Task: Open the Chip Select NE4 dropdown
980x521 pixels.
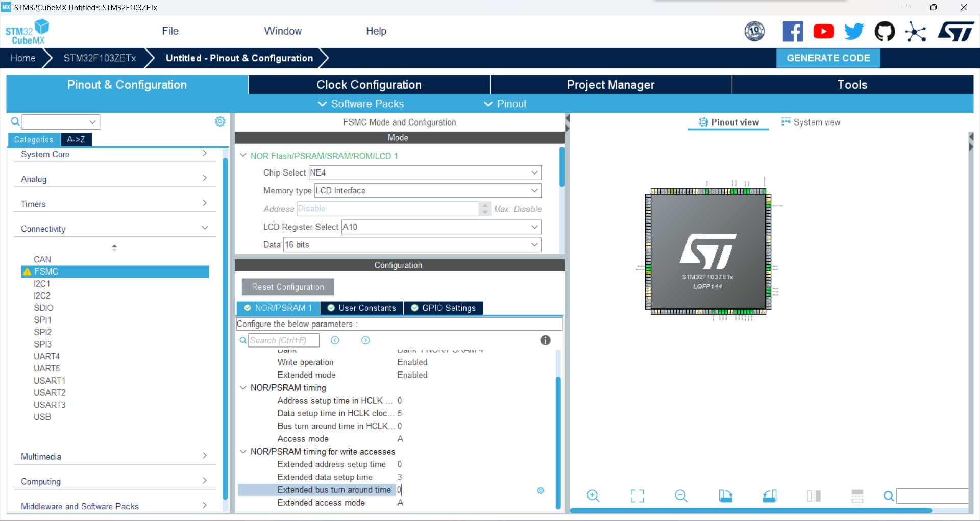Action: click(425, 172)
